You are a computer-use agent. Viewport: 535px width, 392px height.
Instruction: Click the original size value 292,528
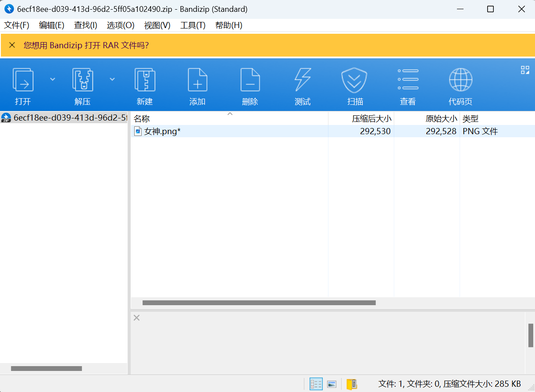[x=441, y=131]
